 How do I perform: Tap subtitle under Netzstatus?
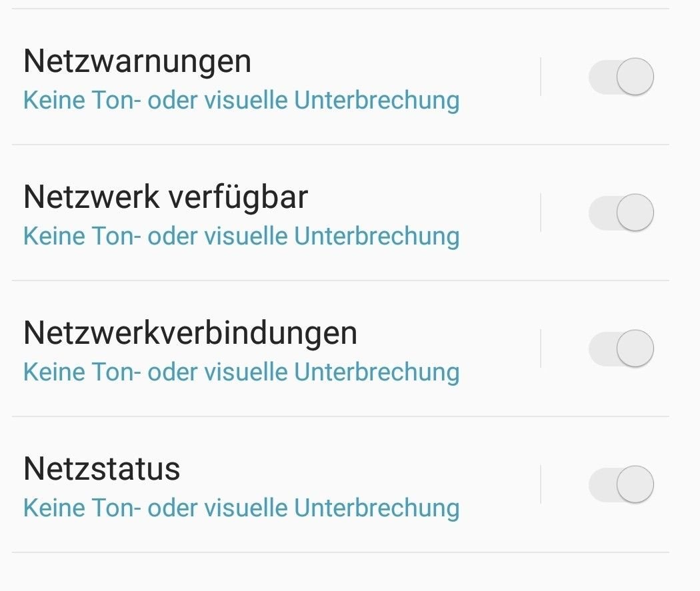(x=241, y=508)
